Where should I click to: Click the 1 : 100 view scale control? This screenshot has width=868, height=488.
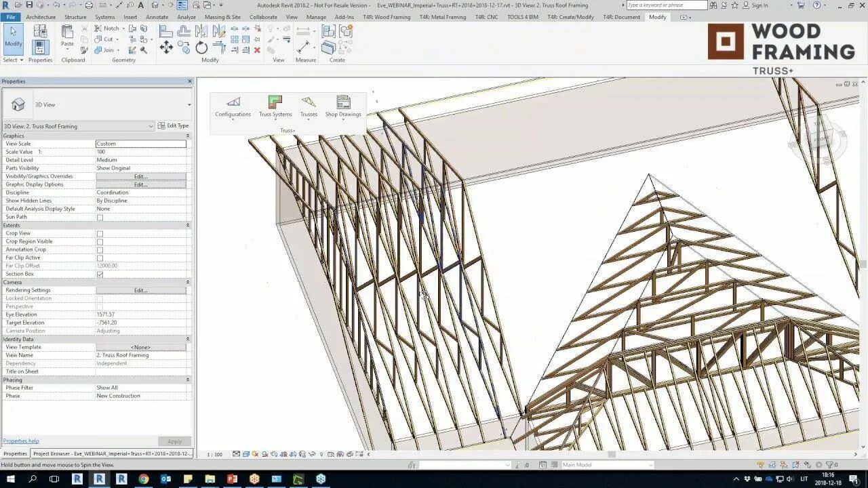point(215,454)
